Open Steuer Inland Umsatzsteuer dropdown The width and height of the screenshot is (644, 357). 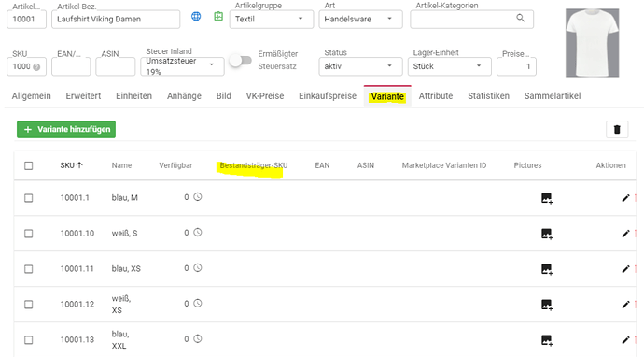pyautogui.click(x=182, y=66)
